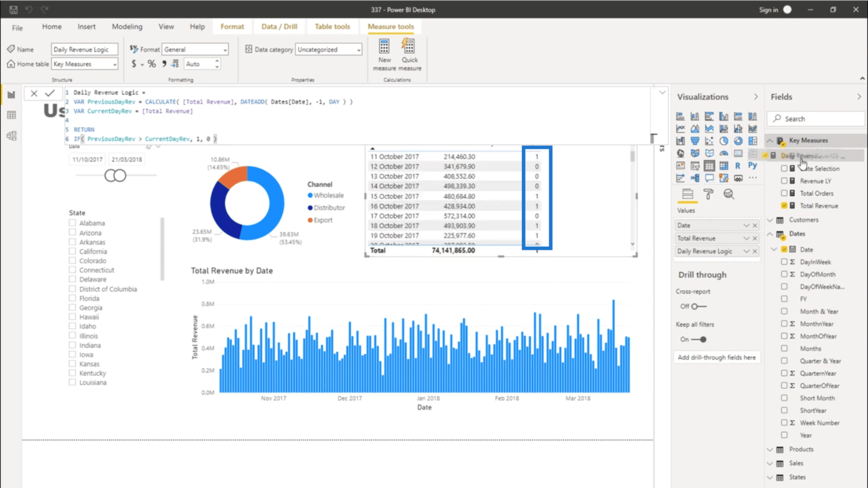The height and width of the screenshot is (488, 868).
Task: Select the globe map visual
Action: tap(680, 153)
